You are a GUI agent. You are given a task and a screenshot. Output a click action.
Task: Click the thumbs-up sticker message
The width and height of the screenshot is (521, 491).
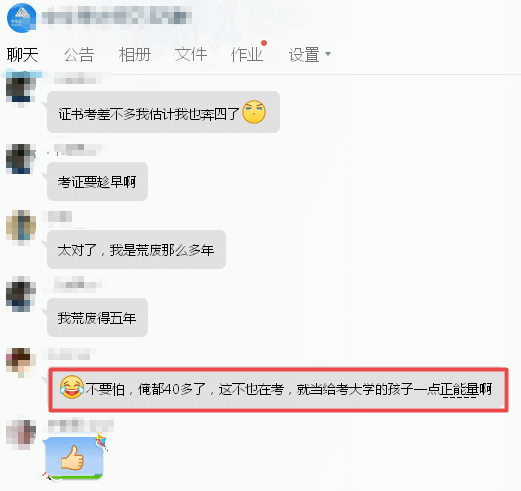pyautogui.click(x=74, y=458)
